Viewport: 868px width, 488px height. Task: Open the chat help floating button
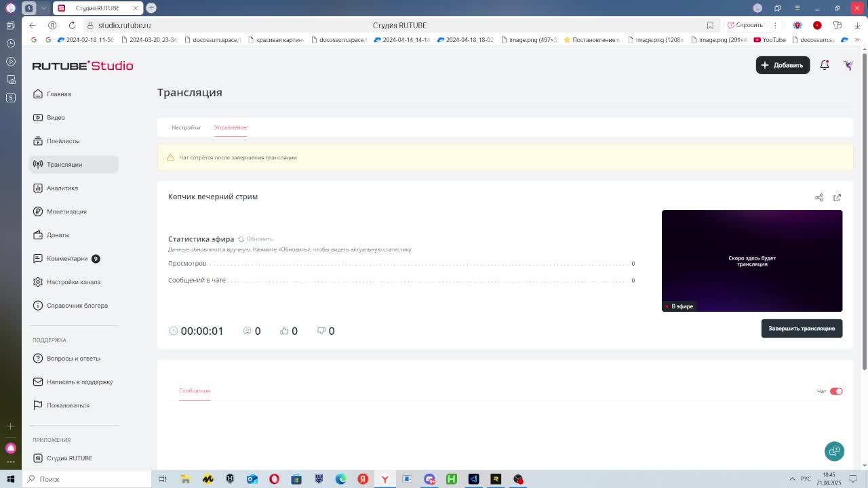coord(834,451)
